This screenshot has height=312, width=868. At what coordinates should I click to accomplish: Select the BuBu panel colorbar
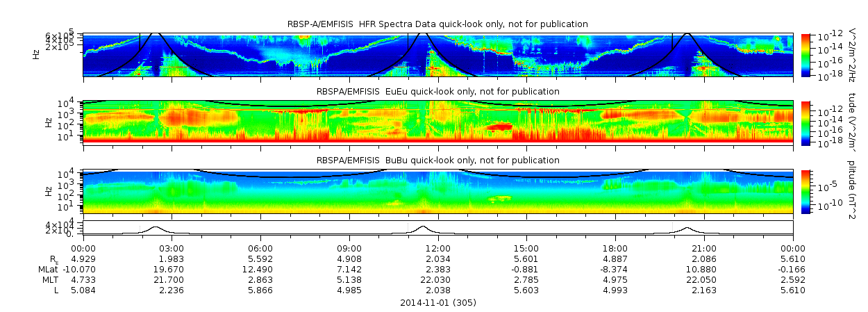coord(806,191)
